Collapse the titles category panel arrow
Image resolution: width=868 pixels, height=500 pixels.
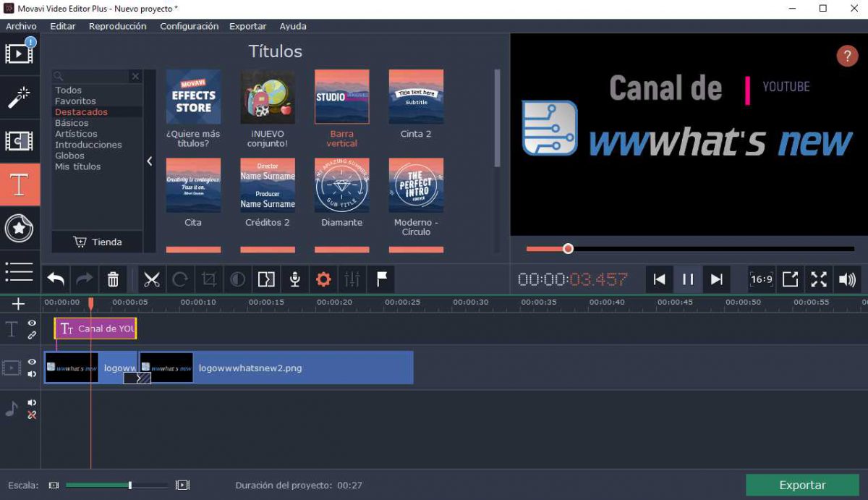click(x=150, y=161)
